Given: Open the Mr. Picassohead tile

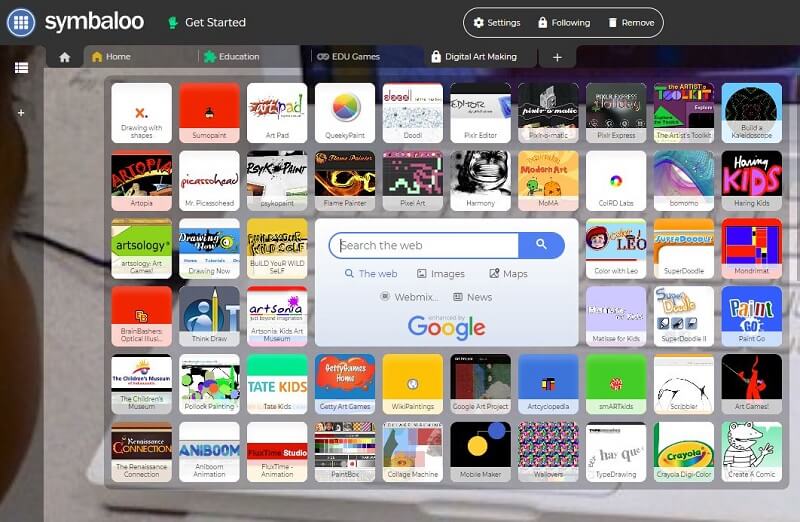Looking at the screenshot, I should point(209,181).
